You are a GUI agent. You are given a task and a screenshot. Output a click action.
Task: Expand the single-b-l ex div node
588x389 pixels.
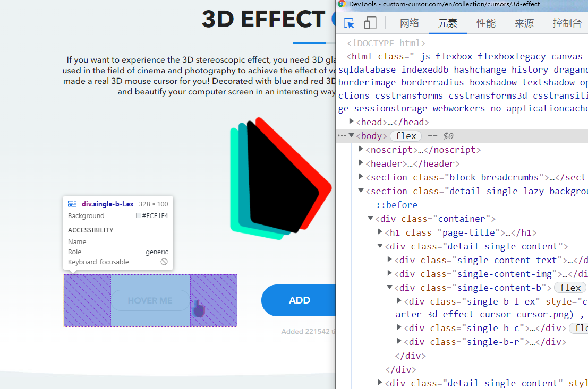[399, 301]
